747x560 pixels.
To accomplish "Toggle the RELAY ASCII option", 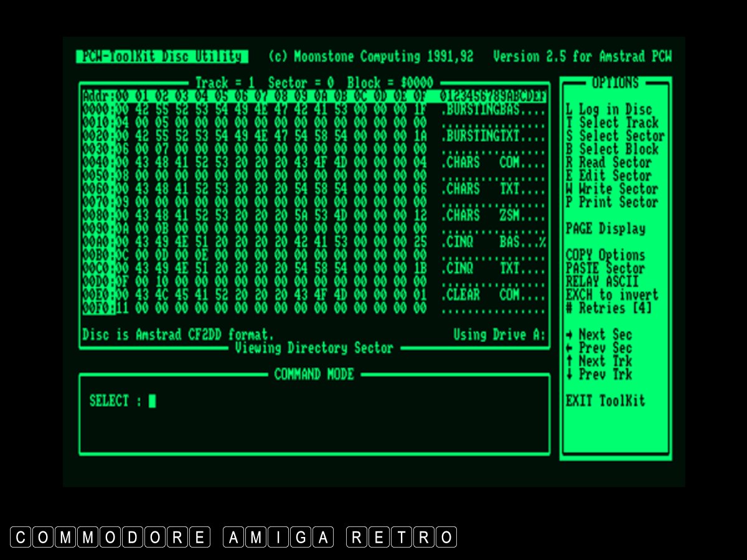I will (602, 281).
